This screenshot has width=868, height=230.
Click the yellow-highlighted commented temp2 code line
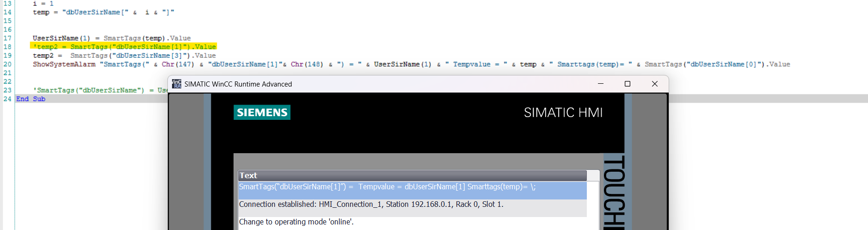(x=124, y=47)
